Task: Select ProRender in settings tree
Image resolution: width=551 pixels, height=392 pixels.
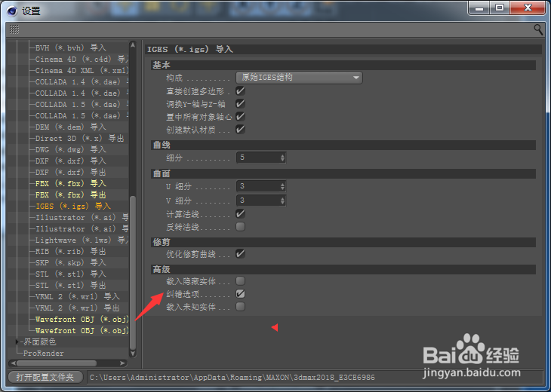Action: (44, 353)
